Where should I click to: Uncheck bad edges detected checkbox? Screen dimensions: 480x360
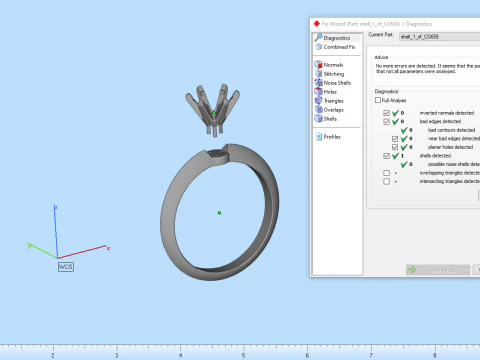[x=386, y=122]
